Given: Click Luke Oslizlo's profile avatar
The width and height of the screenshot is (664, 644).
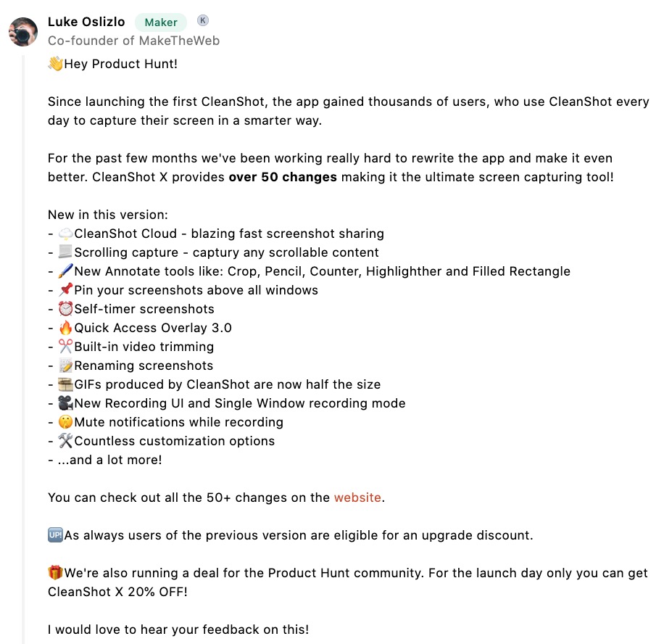Looking at the screenshot, I should tap(23, 32).
